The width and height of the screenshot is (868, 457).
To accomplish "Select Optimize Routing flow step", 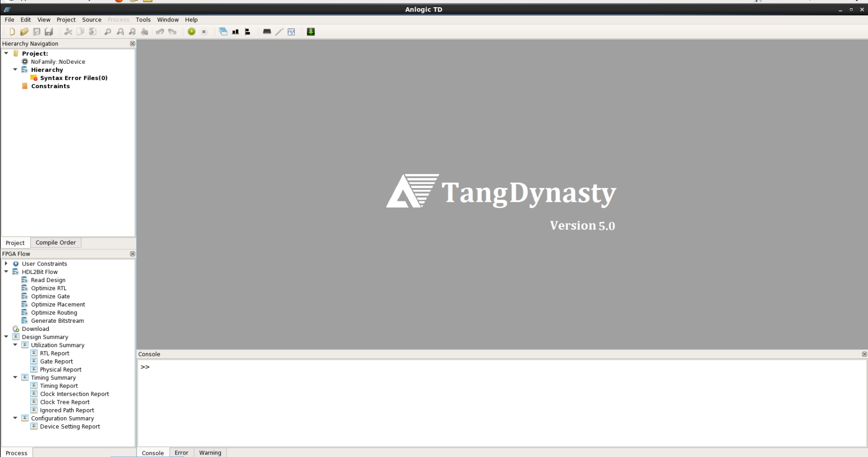I will [54, 313].
